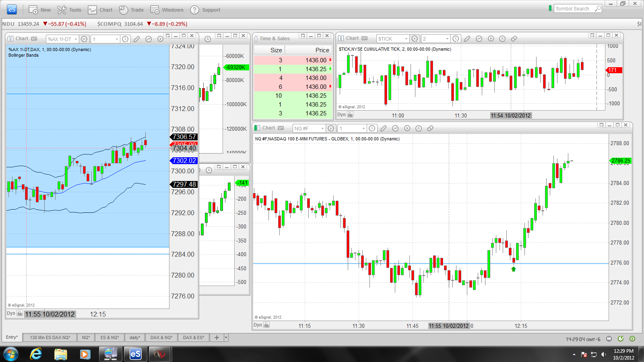The width and height of the screenshot is (644, 362).
Task: Expand the $TICK chart interval dropdown
Action: click(x=447, y=39)
